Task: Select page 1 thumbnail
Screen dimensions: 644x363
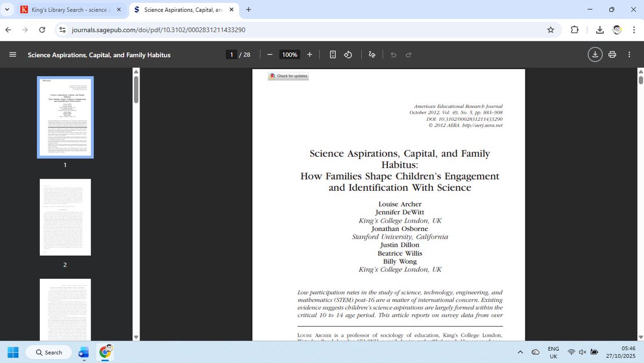Action: [65, 117]
